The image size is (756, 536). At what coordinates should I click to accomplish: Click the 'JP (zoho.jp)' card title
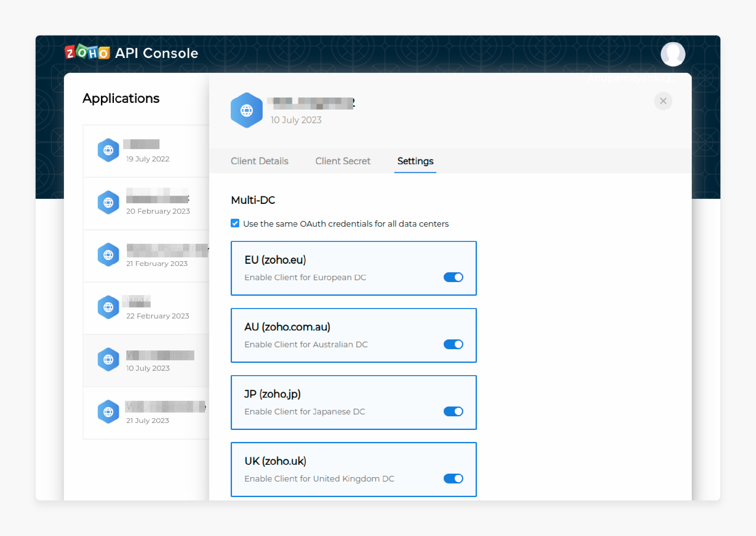(272, 394)
